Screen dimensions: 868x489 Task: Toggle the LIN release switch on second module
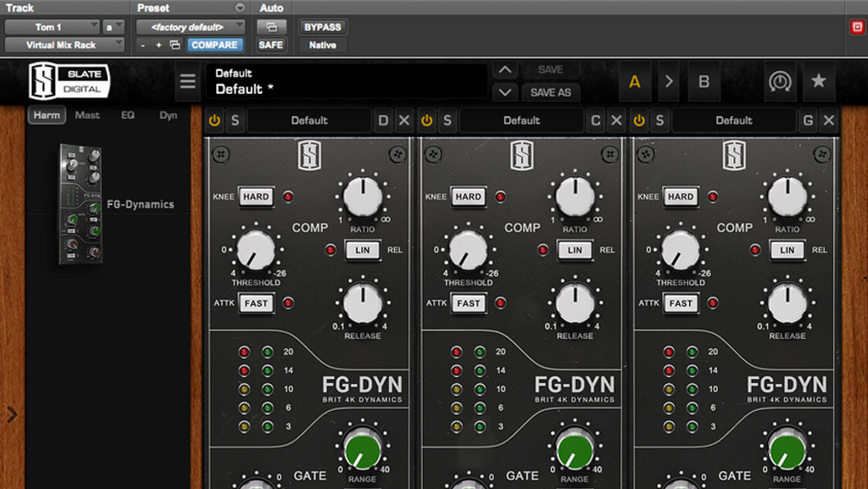point(575,250)
